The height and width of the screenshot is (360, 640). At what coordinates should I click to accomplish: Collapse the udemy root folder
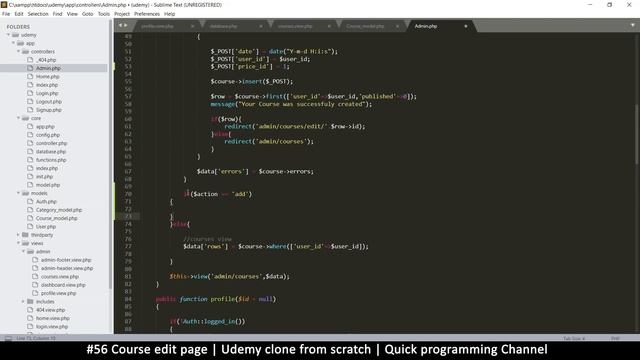coord(9,35)
